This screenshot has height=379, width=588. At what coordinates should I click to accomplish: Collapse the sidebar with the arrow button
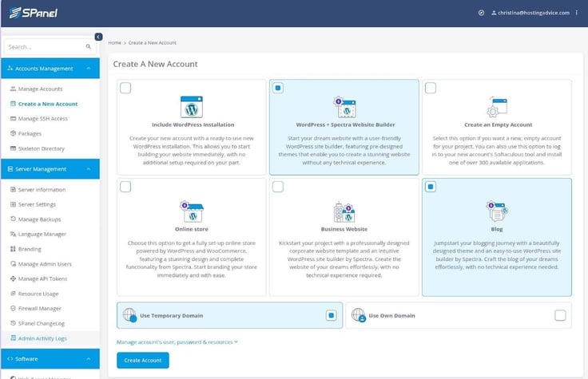98,37
